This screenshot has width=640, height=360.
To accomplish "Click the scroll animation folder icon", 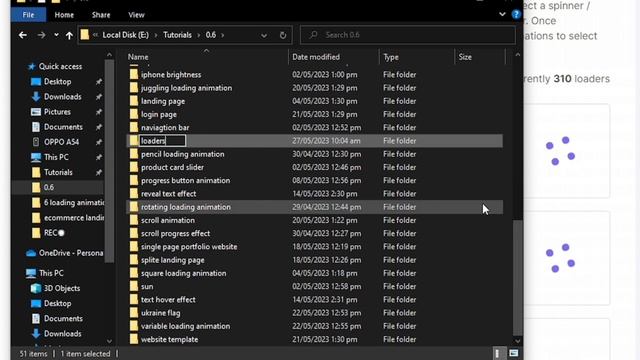I will (x=134, y=220).
